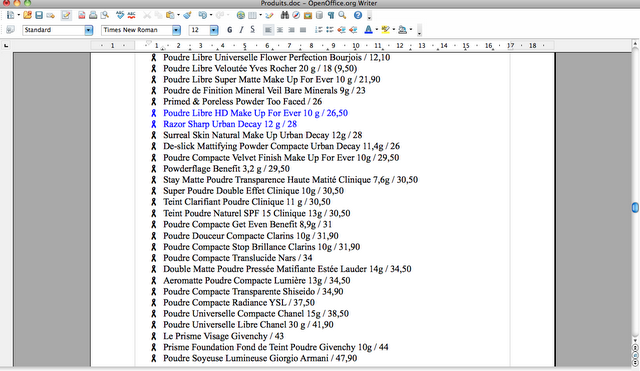Click the line "Le Prisme Visage Givenchy / 43"
This screenshot has width=640, height=371.
coord(223,336)
